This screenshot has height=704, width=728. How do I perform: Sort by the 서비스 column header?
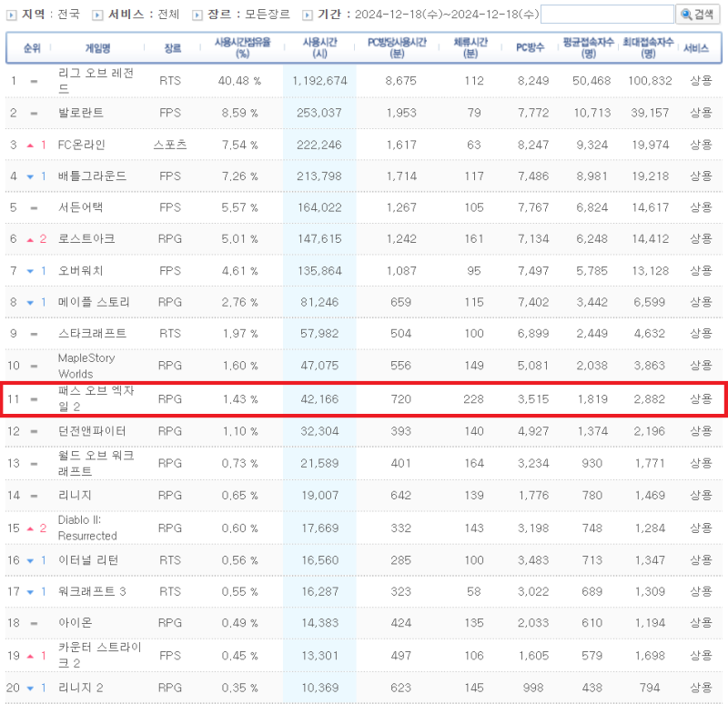pyautogui.click(x=696, y=48)
